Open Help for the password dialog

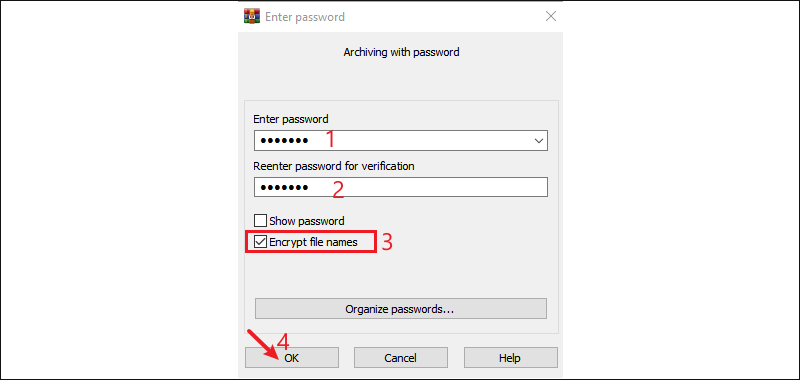(x=510, y=358)
